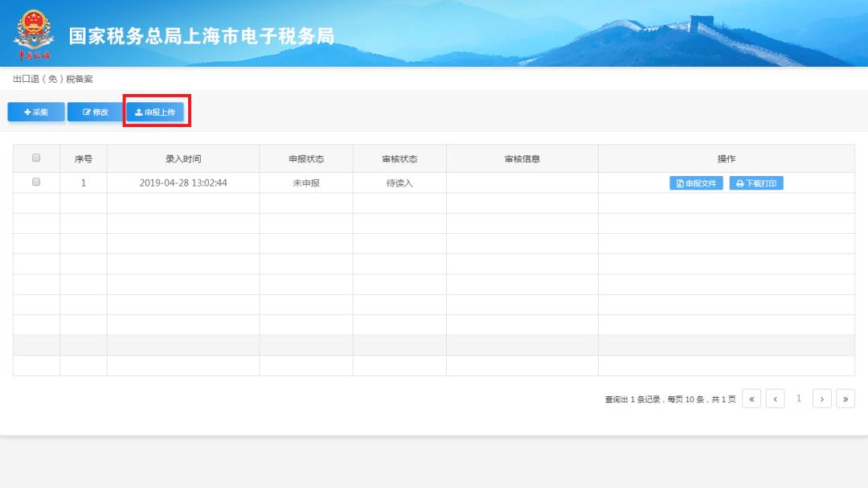Open 申报文件 for row 1
This screenshot has height=488, width=868.
click(x=696, y=183)
